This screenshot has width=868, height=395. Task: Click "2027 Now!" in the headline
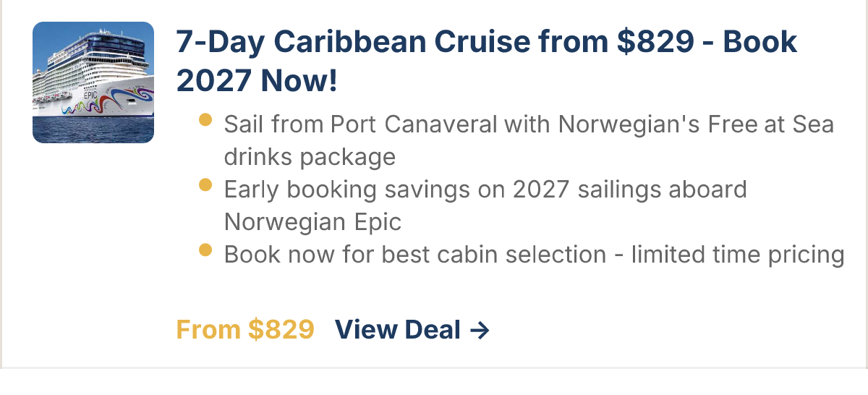[x=257, y=80]
